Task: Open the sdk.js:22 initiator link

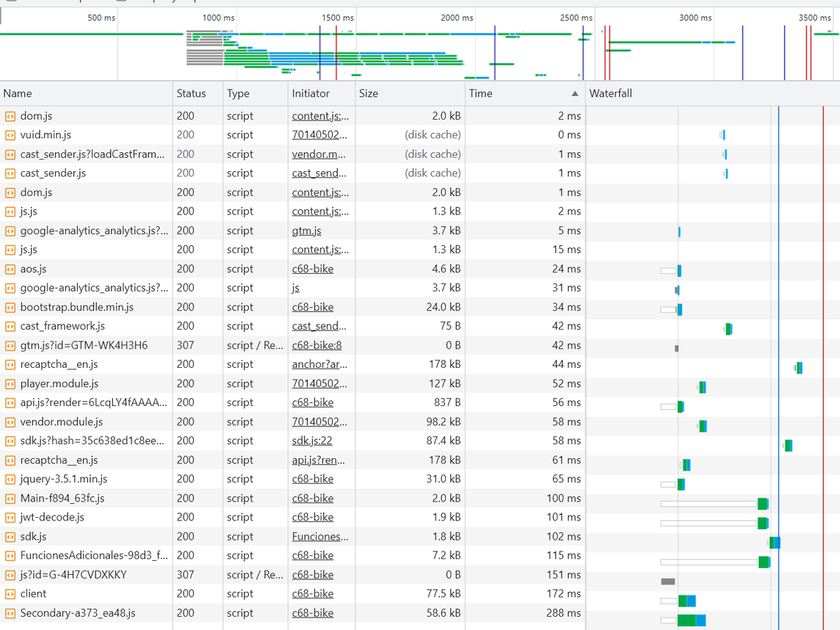Action: 312,441
